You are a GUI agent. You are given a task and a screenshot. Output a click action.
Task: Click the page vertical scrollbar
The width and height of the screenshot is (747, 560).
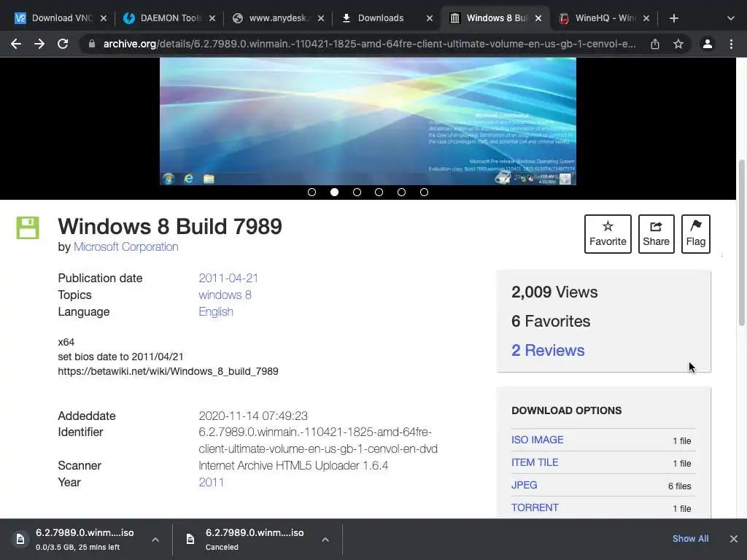pos(741,244)
